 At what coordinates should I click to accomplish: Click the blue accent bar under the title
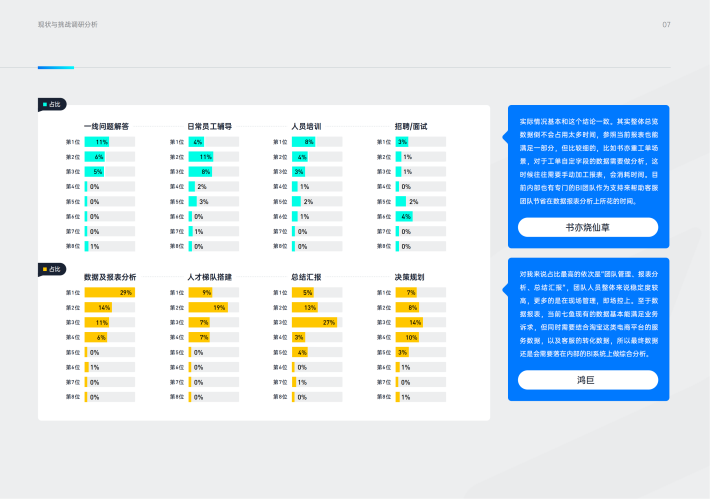(x=55, y=68)
